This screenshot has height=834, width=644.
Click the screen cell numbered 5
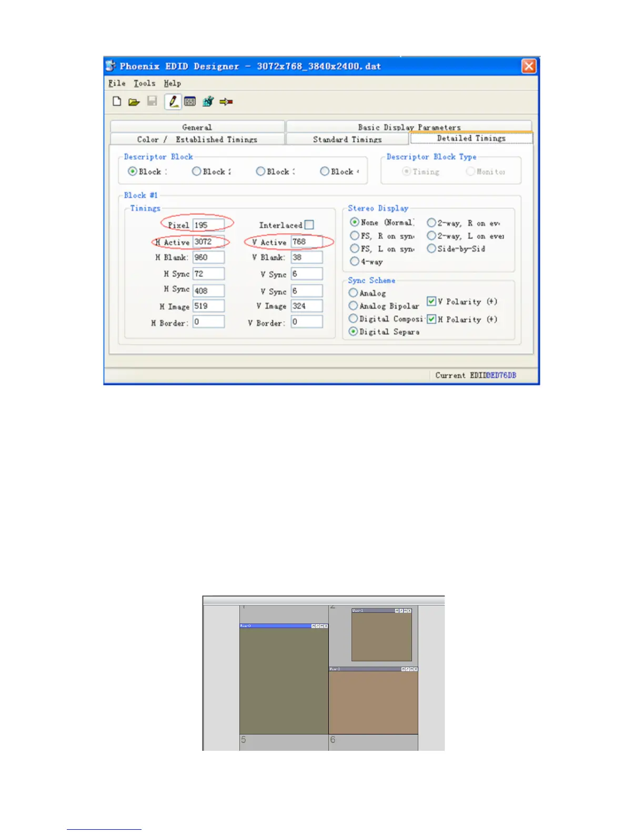coord(284,742)
